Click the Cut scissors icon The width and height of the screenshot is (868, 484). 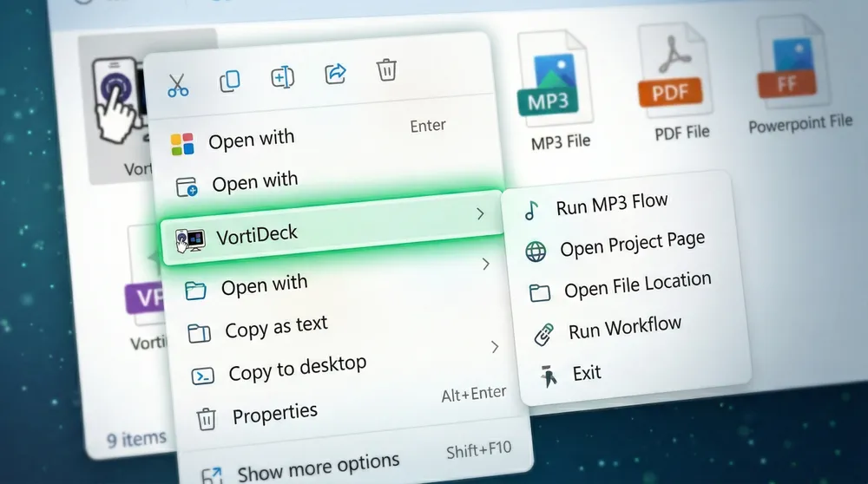(x=178, y=86)
